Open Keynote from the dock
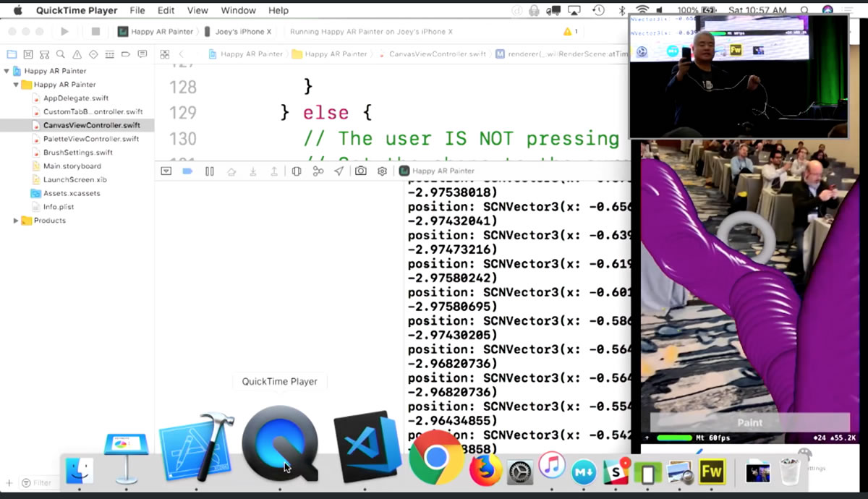This screenshot has width=868, height=499. point(126,459)
